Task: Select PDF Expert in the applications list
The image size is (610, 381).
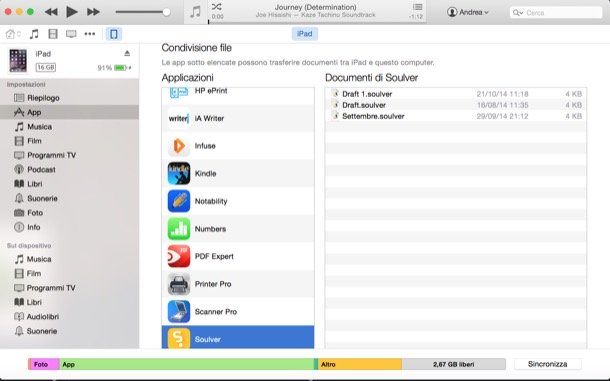Action: 238,256
